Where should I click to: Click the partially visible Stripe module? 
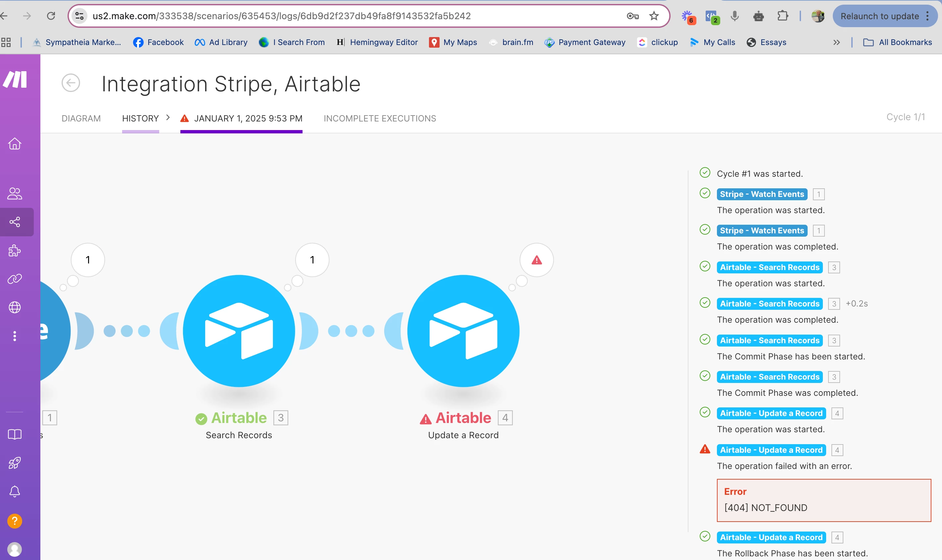pyautogui.click(x=55, y=331)
